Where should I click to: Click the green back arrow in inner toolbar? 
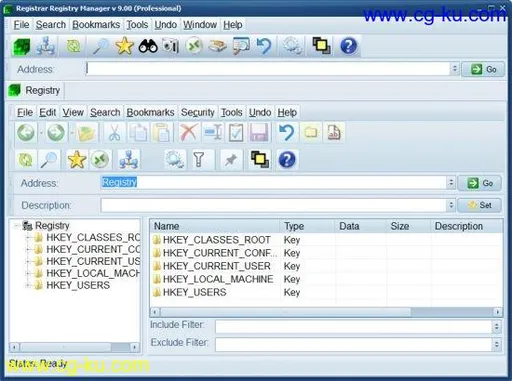(x=26, y=133)
